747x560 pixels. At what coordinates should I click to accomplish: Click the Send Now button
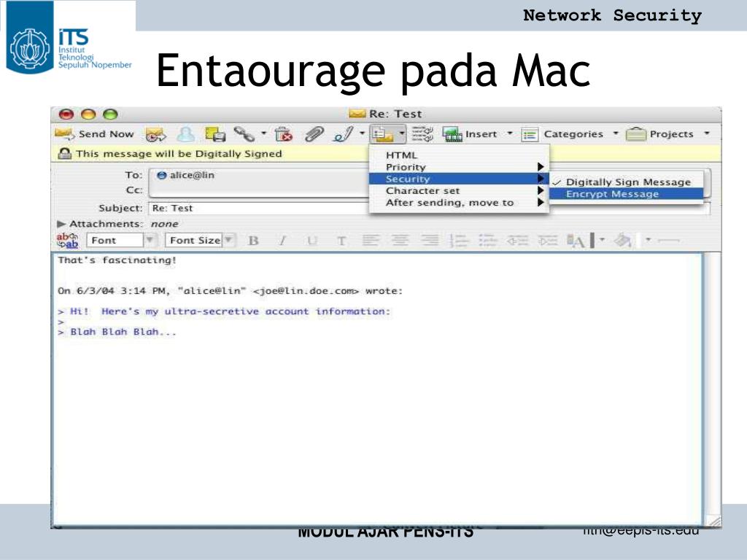[94, 134]
